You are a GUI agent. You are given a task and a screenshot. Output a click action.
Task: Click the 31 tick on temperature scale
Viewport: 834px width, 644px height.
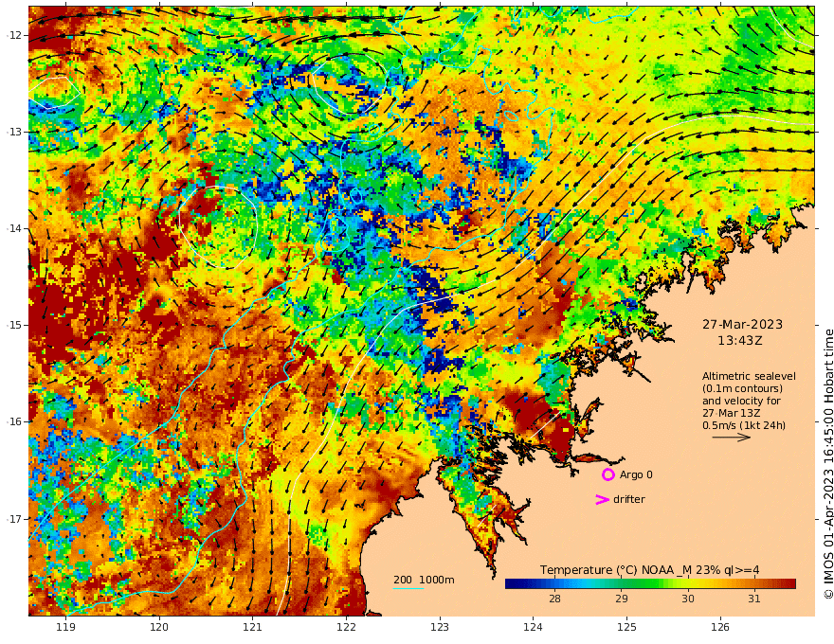click(754, 599)
